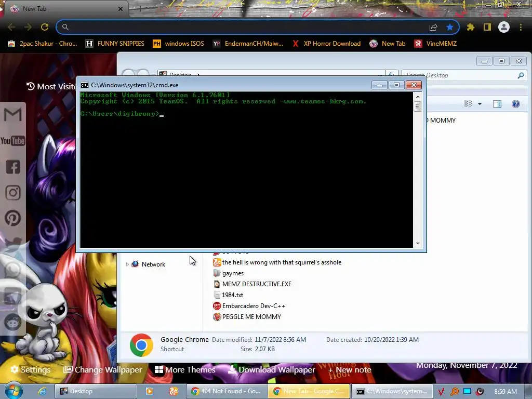Expand the Network tree node
Image resolution: width=532 pixels, height=399 pixels.
pyautogui.click(x=127, y=264)
